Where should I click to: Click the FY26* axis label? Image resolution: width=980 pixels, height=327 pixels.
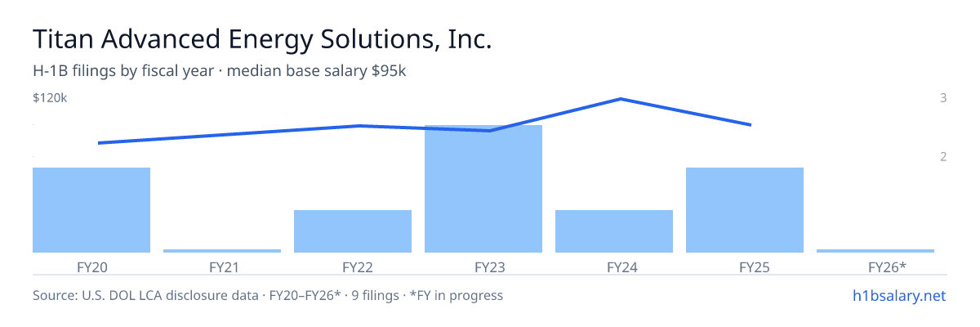tap(875, 267)
